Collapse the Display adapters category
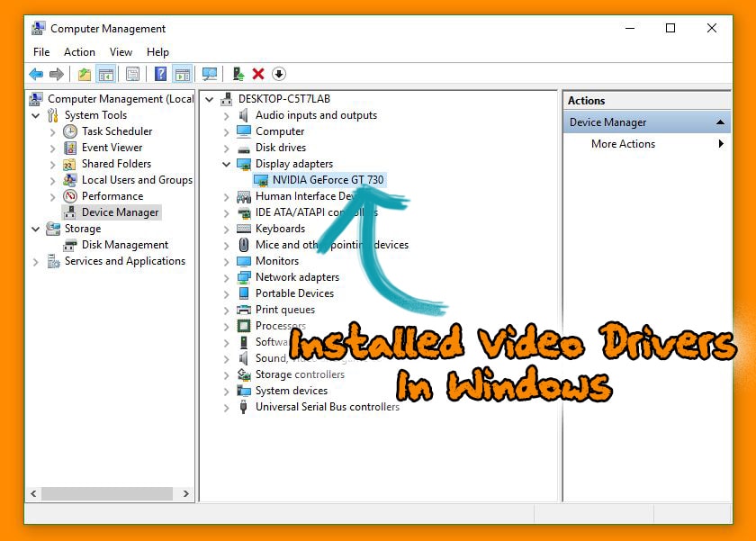This screenshot has width=756, height=541. pyautogui.click(x=227, y=164)
